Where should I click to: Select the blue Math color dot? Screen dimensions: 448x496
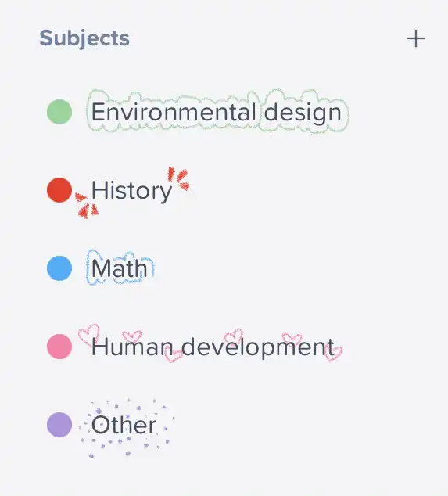click(59, 268)
